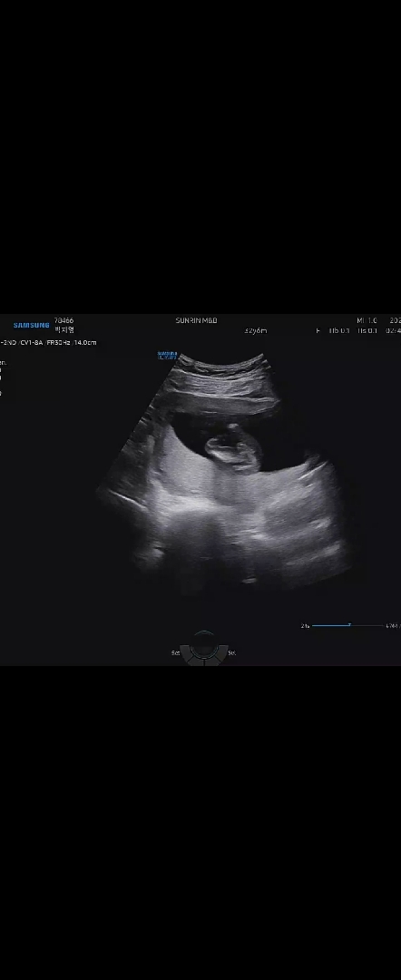
Task: Click the FR30Hz frame rate readout
Action: 59,342
